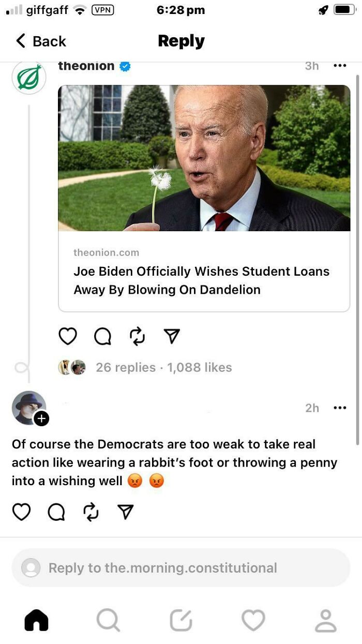Open comments on theonion's post
The width and height of the screenshot is (362, 644).
point(102,336)
